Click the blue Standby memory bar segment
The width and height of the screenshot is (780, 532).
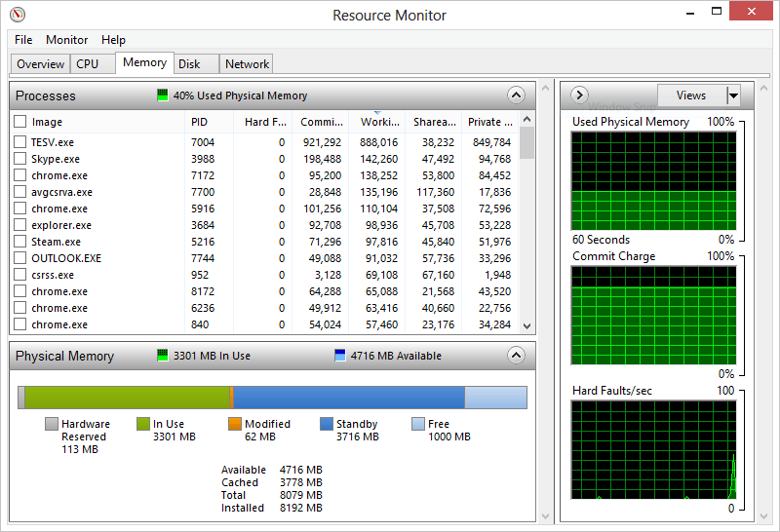[x=349, y=398]
